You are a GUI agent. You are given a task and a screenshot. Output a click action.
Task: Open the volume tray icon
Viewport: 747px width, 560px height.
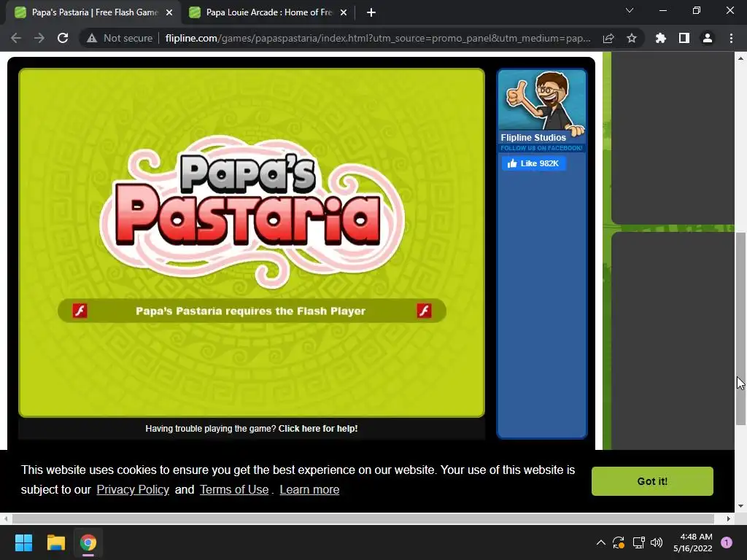point(657,542)
